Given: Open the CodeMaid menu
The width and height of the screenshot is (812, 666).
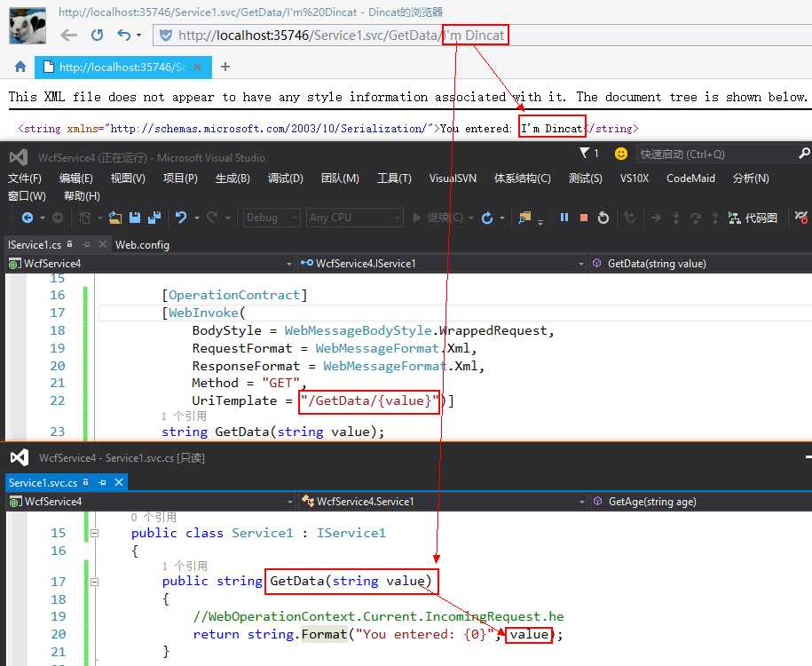Looking at the screenshot, I should [x=690, y=178].
